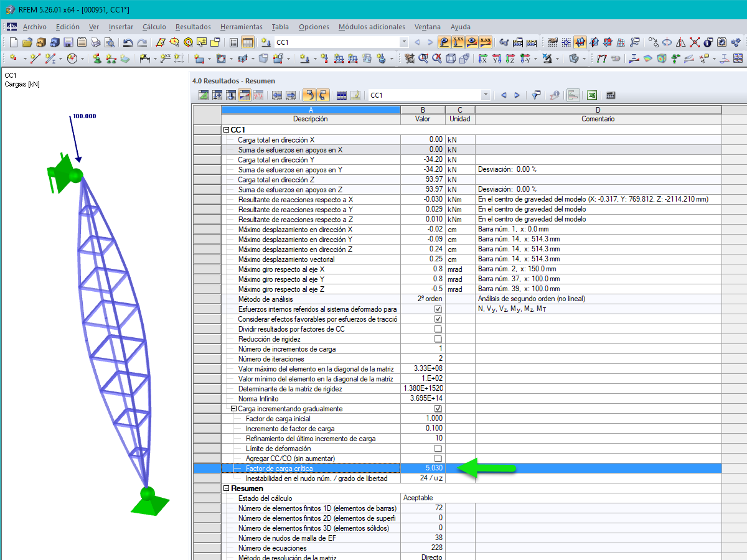Viewport: 747px width, 560px height.
Task: Select 'Número de iteraciones' row
Action: click(458, 359)
